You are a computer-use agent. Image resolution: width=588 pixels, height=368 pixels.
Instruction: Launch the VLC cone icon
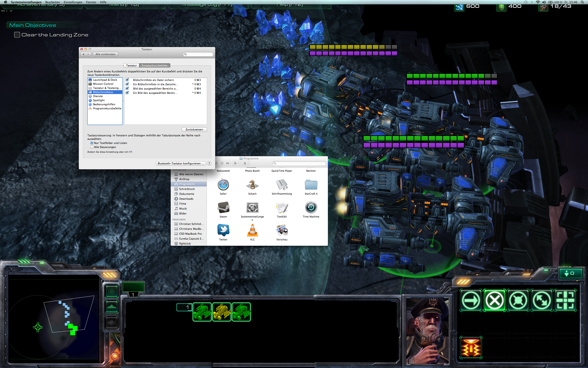pyautogui.click(x=252, y=230)
